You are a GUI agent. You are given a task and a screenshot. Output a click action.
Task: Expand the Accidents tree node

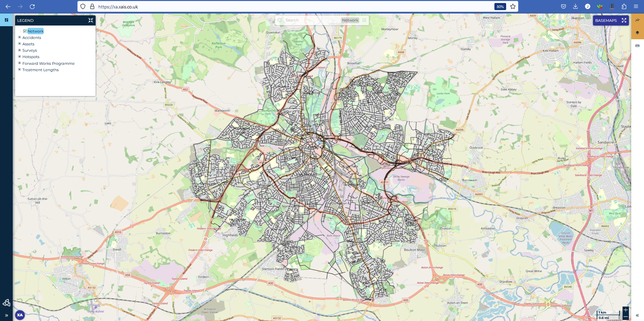(19, 37)
